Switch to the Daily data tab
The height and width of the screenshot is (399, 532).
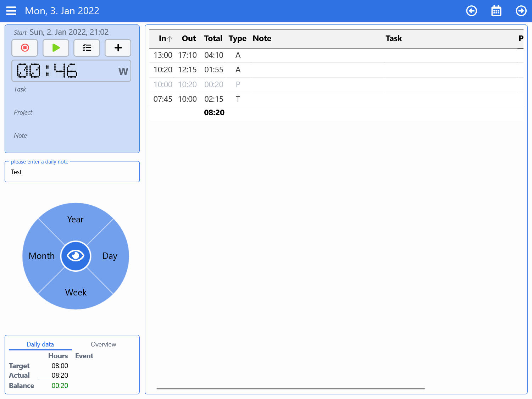tap(40, 344)
